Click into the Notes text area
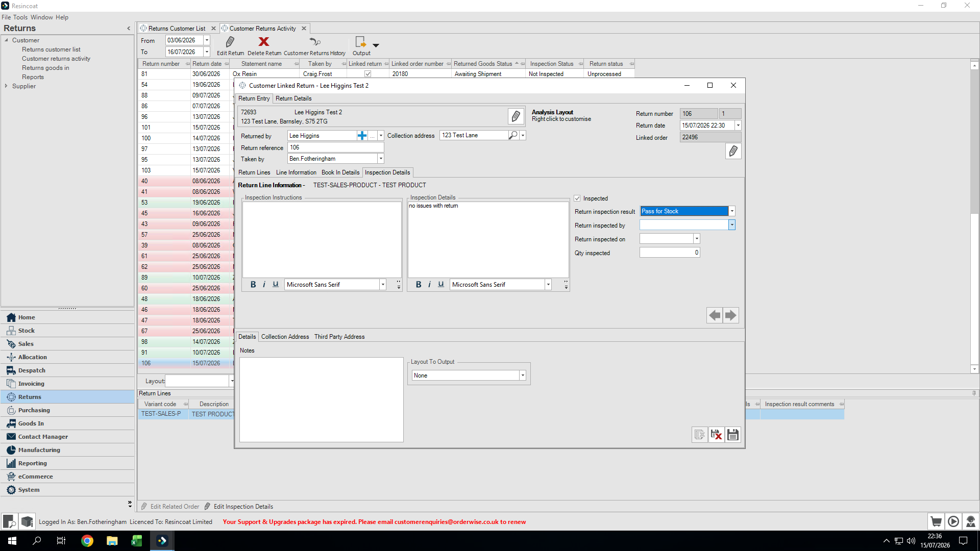This screenshot has height=551, width=980. 322,399
